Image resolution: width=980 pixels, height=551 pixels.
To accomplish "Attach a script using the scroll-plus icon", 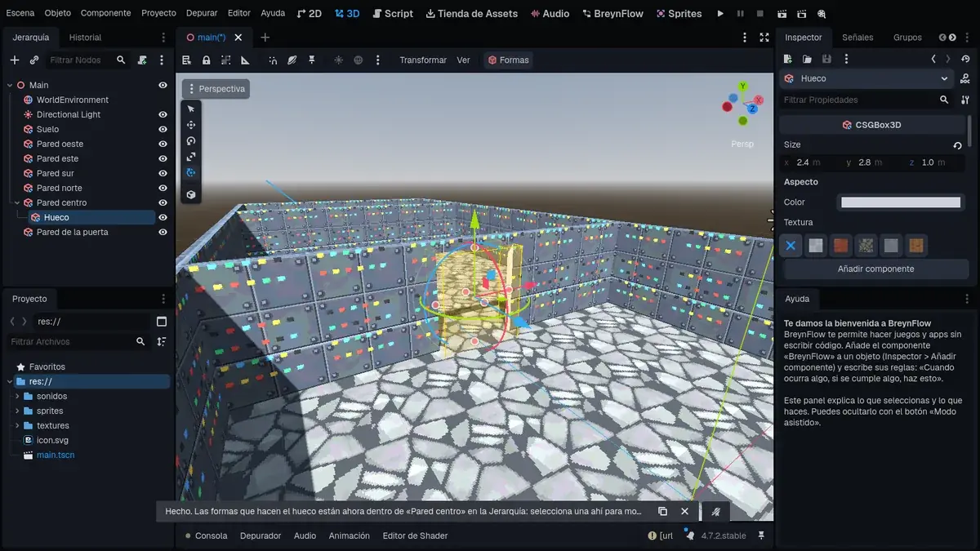I will 142,60.
